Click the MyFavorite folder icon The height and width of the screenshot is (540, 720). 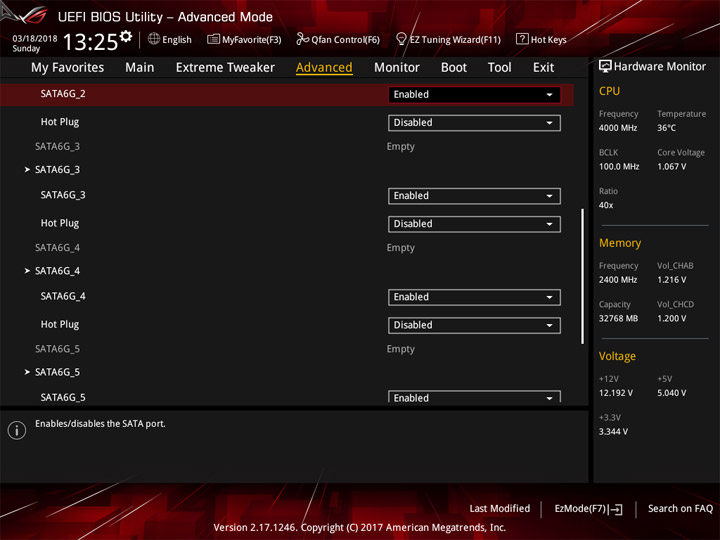(213, 39)
